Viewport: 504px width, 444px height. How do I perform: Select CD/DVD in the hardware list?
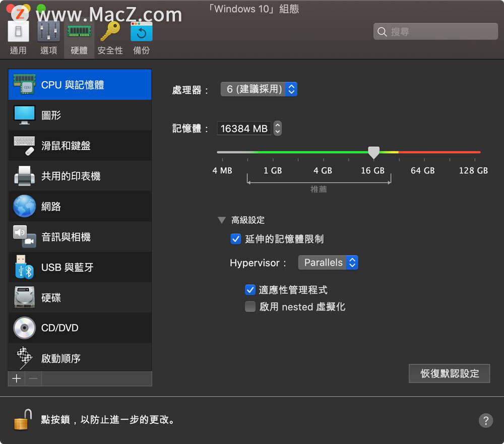[80, 328]
